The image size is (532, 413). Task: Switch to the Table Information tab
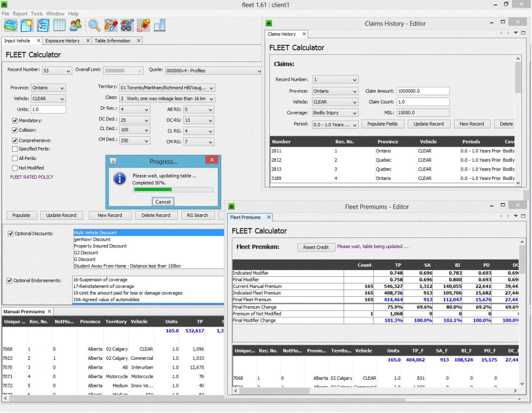click(x=112, y=40)
